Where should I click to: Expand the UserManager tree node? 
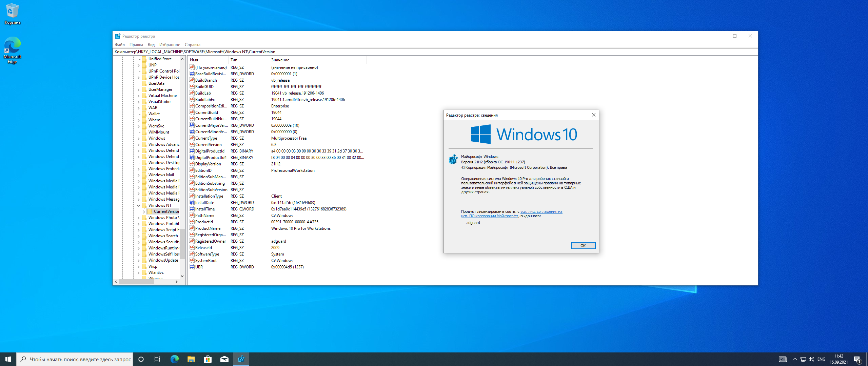[x=138, y=89]
